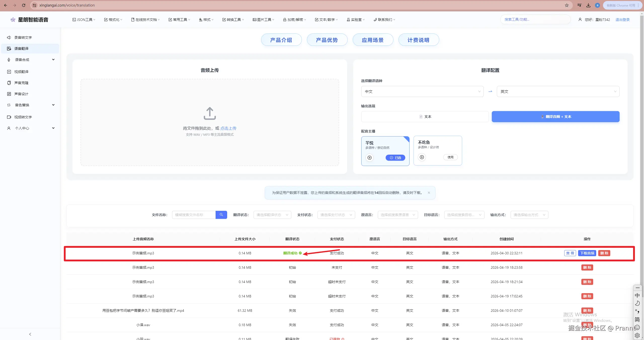Click the 星朗智能语音 logo
The width and height of the screenshot is (644, 340).
click(29, 20)
